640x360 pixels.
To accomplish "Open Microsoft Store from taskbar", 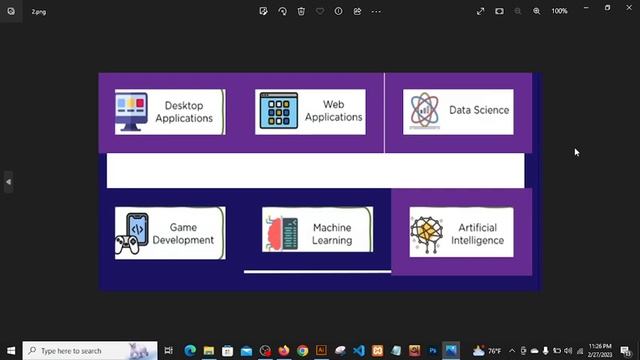I will coord(227,351).
